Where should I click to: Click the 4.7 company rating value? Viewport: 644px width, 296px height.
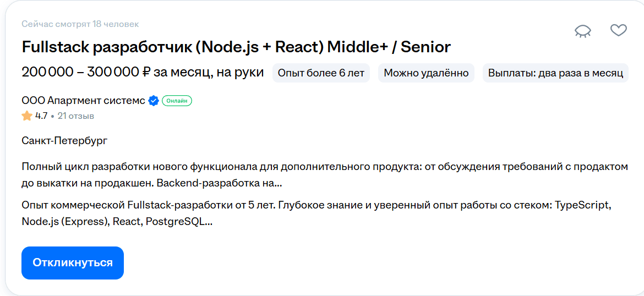coord(41,116)
